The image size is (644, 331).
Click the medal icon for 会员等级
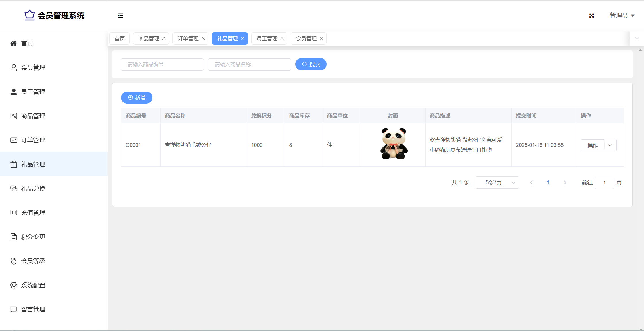14,261
